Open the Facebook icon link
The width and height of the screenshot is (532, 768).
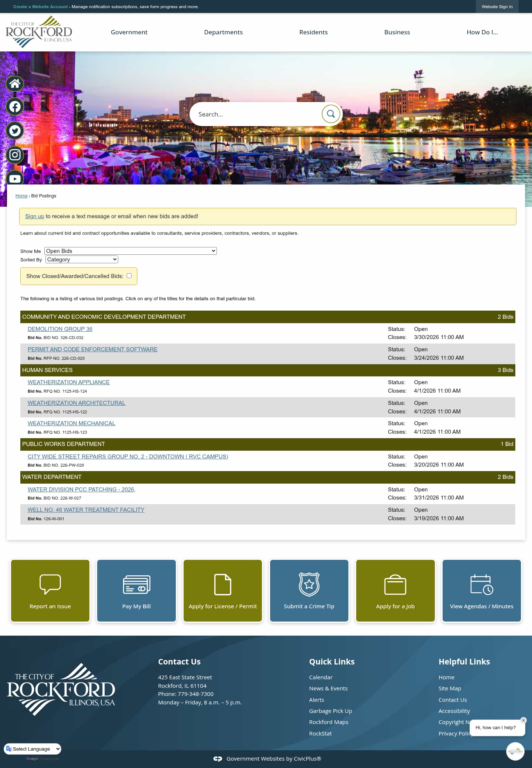click(15, 107)
